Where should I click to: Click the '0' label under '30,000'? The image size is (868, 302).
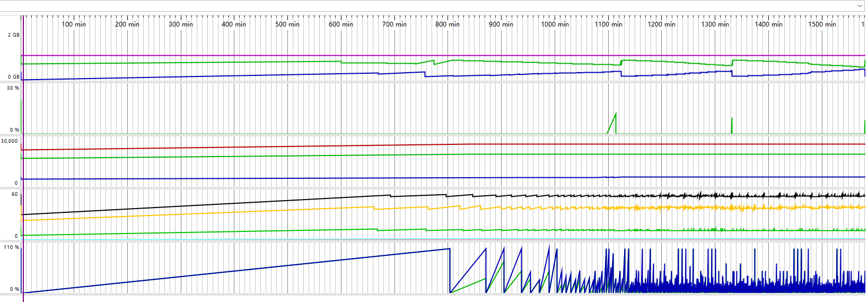point(16,183)
